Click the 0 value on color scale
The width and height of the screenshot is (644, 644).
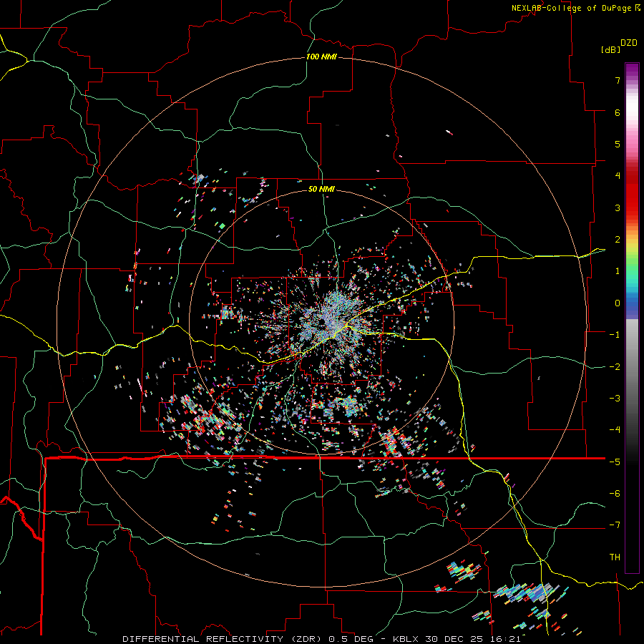[x=618, y=303]
